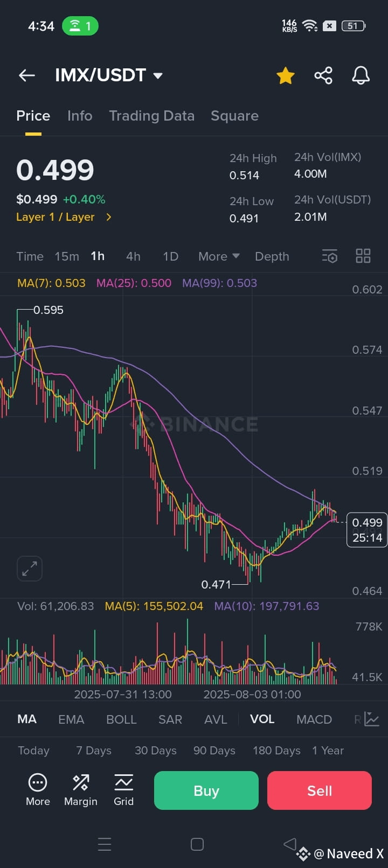The image size is (388, 868).
Task: Select the 30 Days range
Action: [156, 751]
